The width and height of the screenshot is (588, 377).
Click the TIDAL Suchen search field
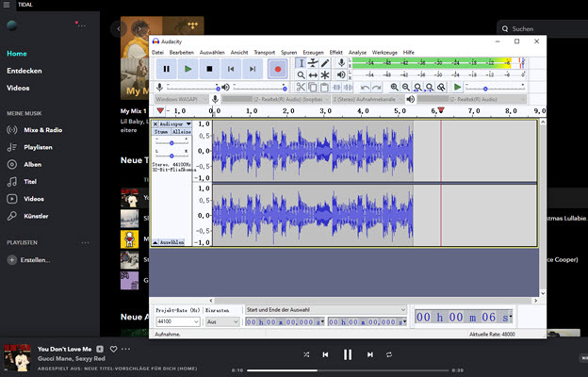click(x=542, y=29)
